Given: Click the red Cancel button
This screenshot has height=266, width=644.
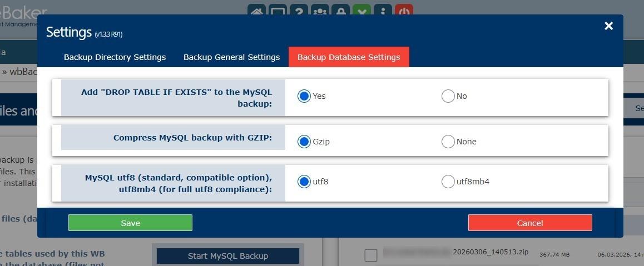Looking at the screenshot, I should (529, 223).
